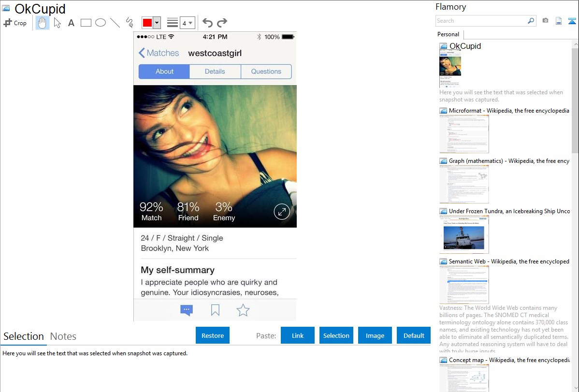Image resolution: width=579 pixels, height=392 pixels.
Task: Click the red color swatch
Action: click(x=147, y=23)
